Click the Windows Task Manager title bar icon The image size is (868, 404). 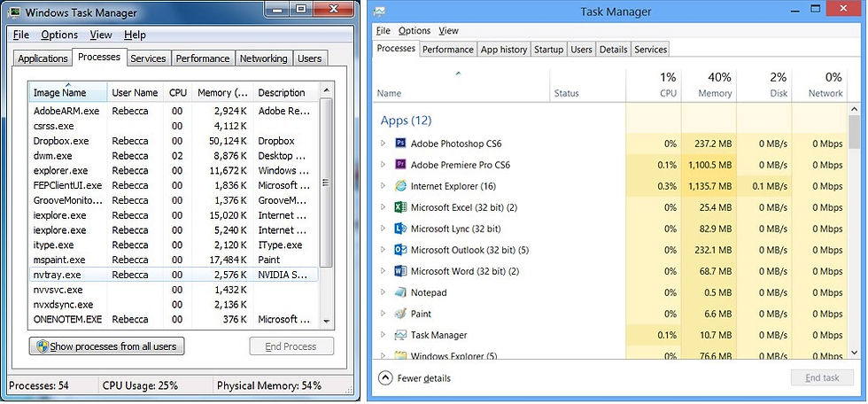click(x=16, y=12)
